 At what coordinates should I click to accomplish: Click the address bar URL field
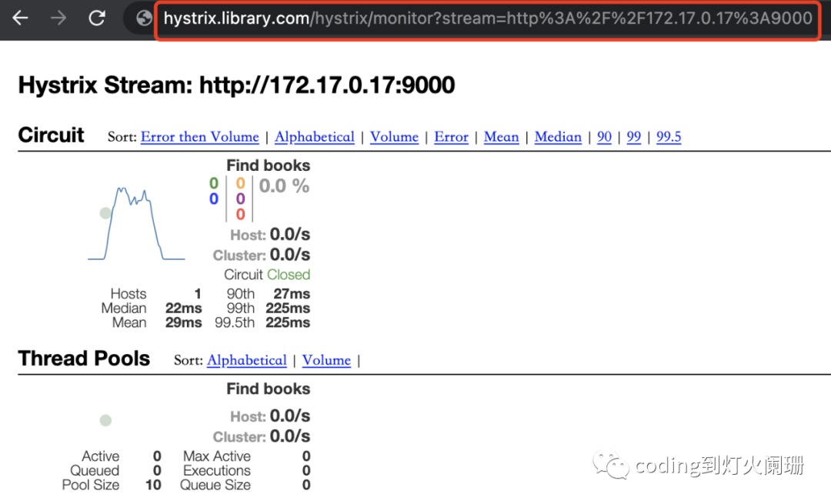coord(488,18)
